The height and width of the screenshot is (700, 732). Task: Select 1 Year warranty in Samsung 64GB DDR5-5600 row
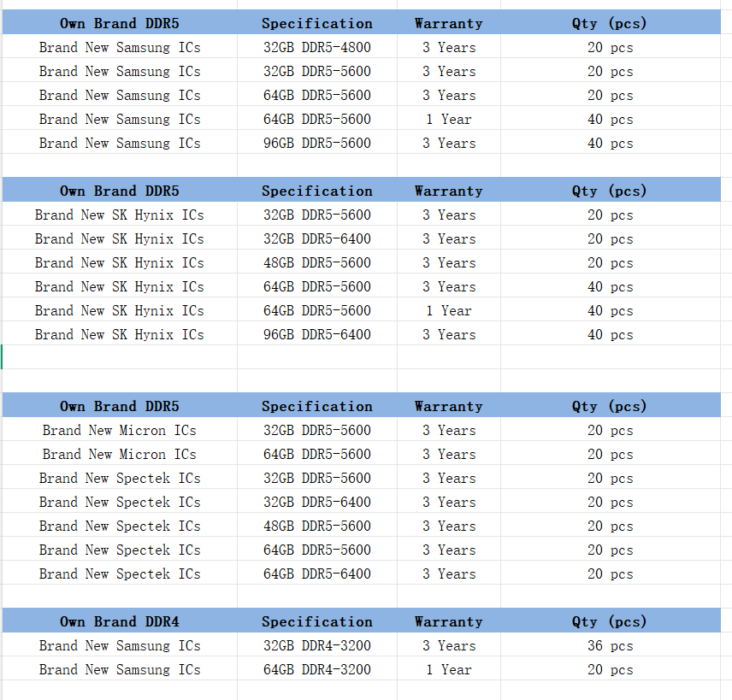[x=449, y=119]
